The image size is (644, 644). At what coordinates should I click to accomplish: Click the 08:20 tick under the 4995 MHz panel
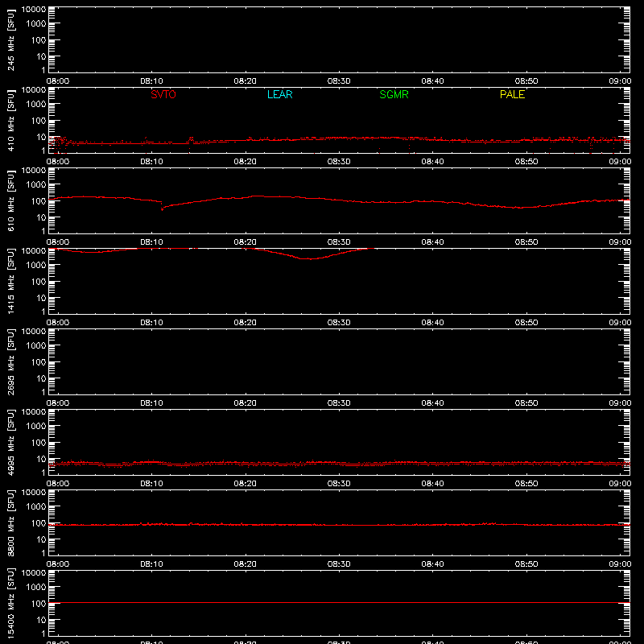point(246,484)
